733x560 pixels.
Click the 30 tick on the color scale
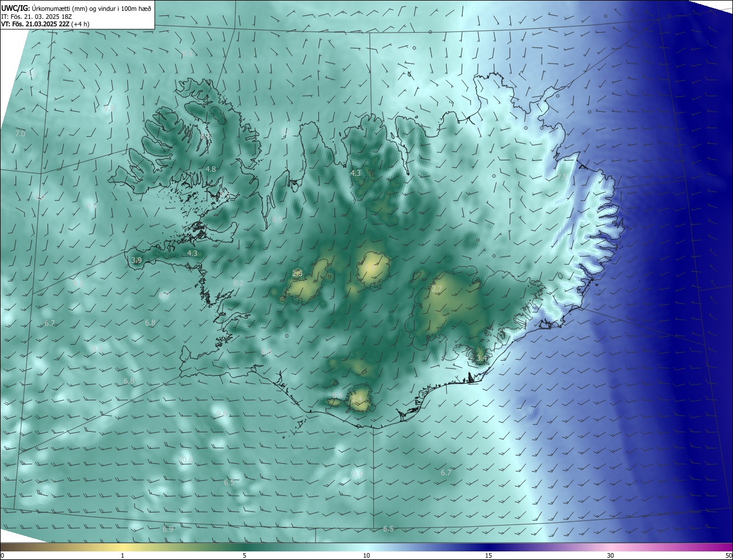(610, 555)
